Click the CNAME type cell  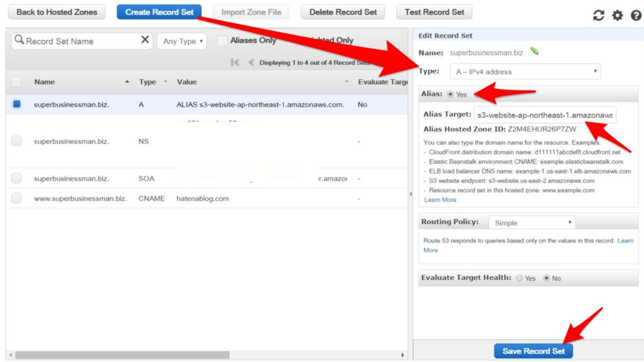pyautogui.click(x=152, y=198)
